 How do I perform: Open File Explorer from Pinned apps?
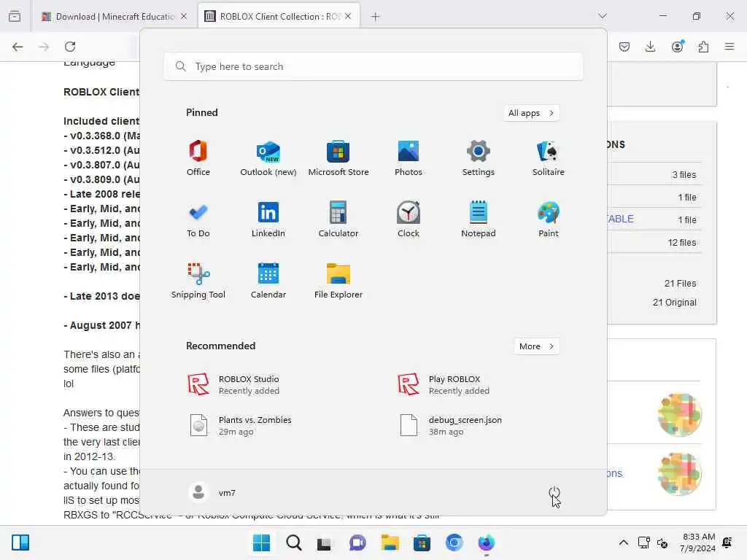tap(338, 281)
